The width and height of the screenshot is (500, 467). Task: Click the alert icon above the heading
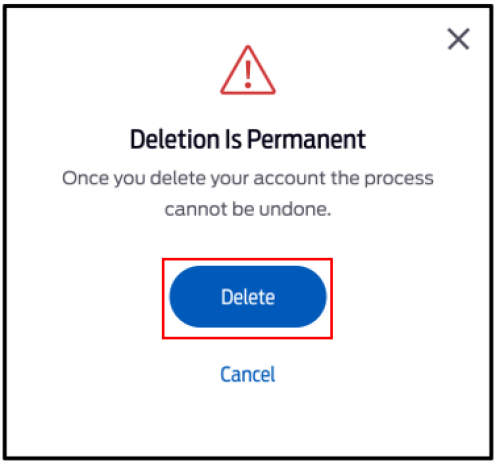tap(248, 70)
